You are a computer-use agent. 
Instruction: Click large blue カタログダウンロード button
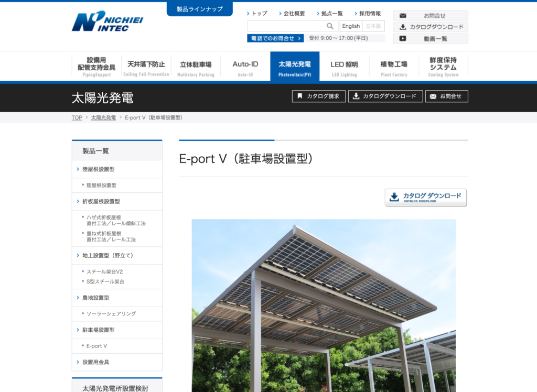425,198
